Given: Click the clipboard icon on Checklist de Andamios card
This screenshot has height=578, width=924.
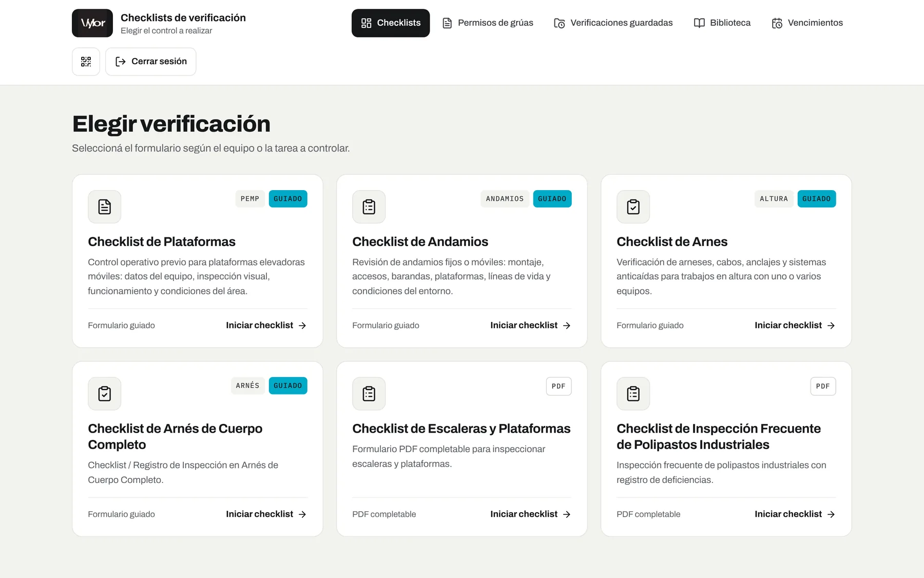Looking at the screenshot, I should pyautogui.click(x=369, y=207).
